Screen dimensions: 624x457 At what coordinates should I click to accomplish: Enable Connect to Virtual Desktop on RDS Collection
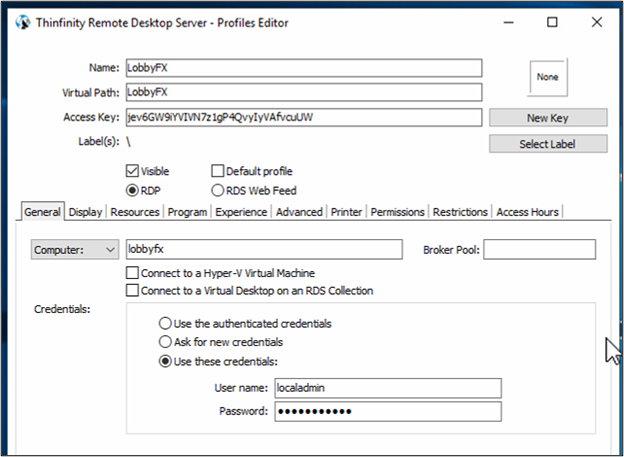coord(133,291)
